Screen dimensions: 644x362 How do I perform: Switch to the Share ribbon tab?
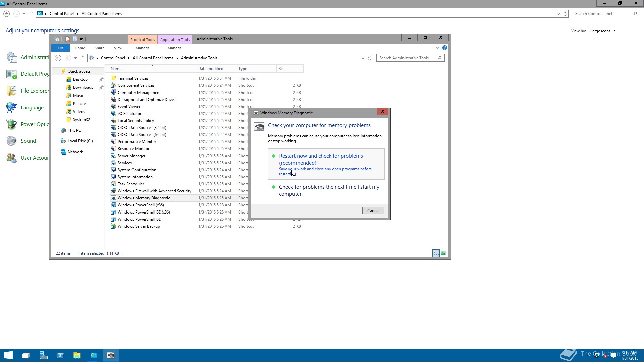pos(99,48)
